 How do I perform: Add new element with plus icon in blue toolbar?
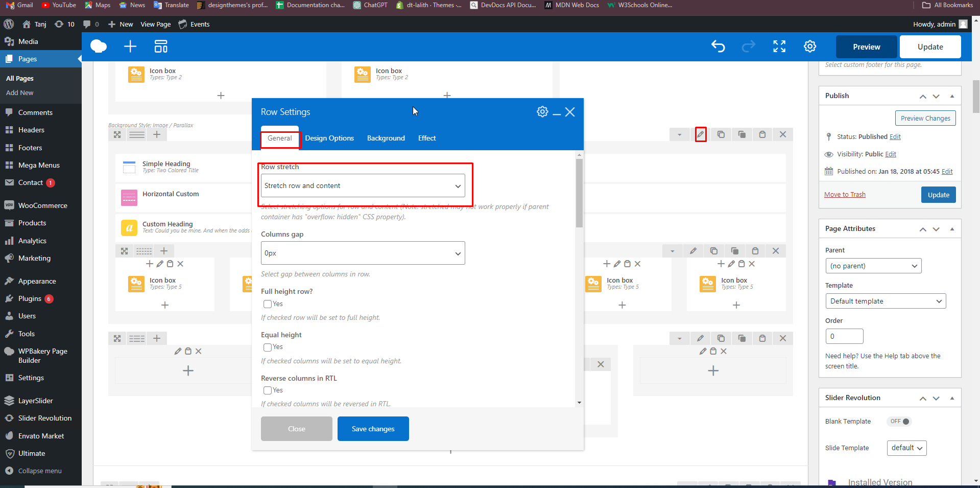130,47
